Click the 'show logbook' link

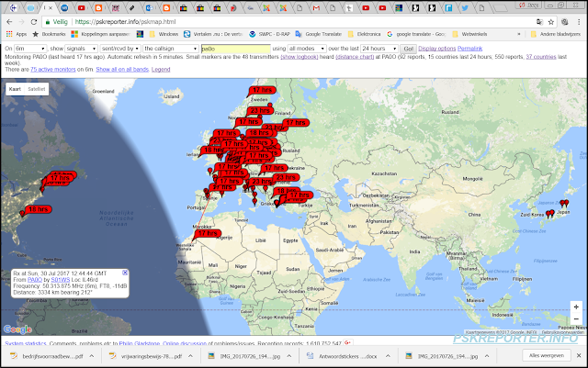click(x=300, y=57)
